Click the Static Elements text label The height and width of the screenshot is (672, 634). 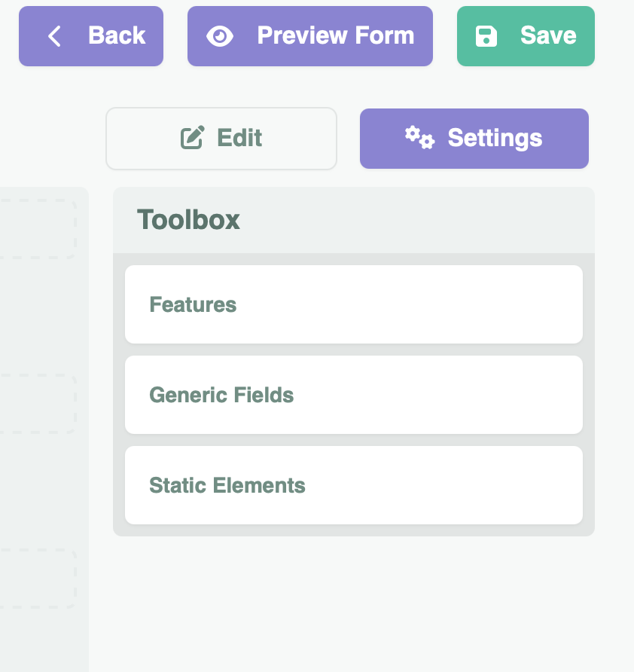pyautogui.click(x=227, y=485)
